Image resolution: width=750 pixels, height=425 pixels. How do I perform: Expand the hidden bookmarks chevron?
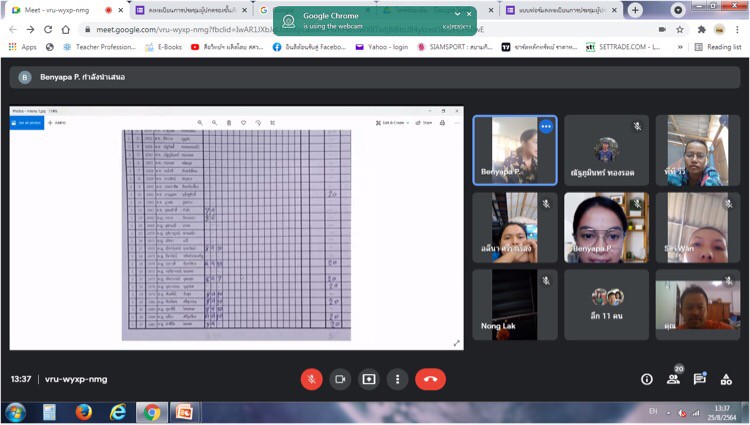click(679, 46)
